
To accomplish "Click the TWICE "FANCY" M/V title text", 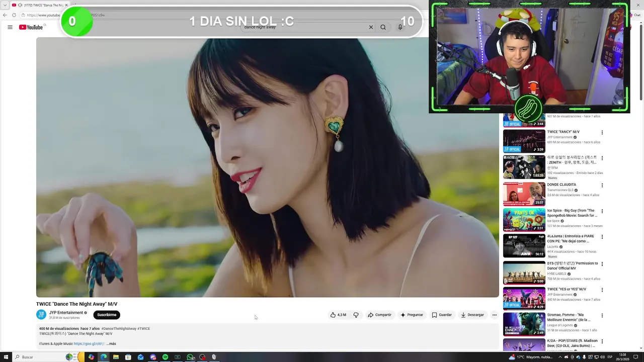I will pyautogui.click(x=563, y=132).
